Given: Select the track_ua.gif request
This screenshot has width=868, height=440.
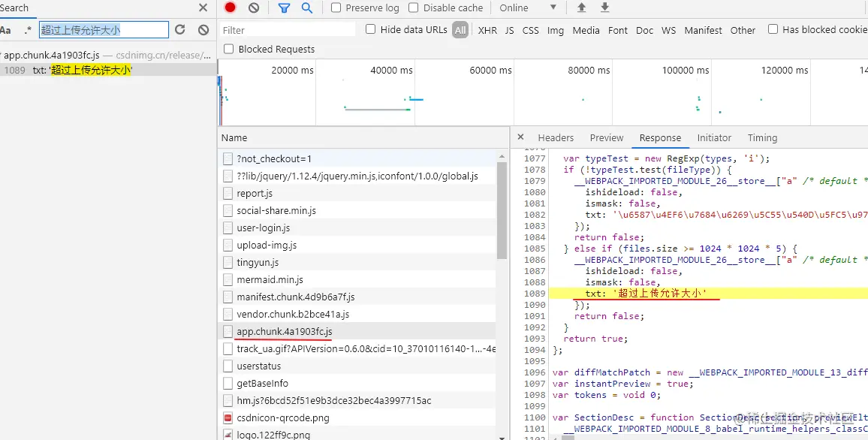Looking at the screenshot, I should tap(358, 348).
